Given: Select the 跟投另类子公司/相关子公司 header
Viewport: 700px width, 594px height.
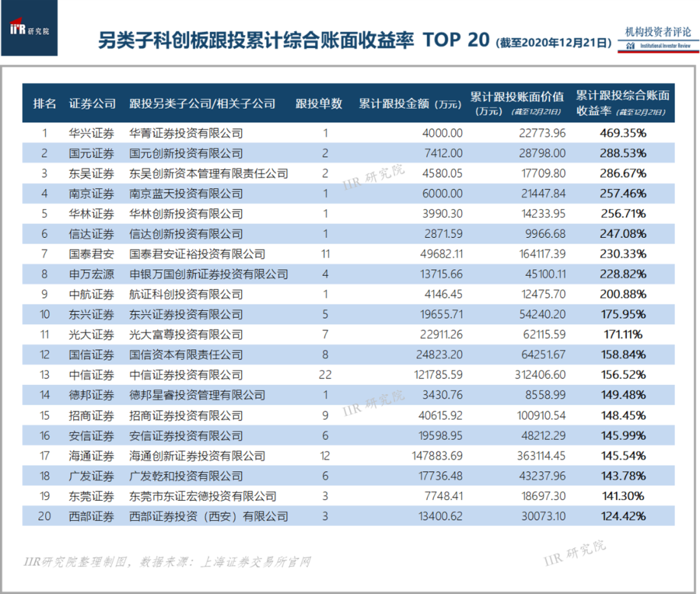Looking at the screenshot, I should (x=202, y=104).
